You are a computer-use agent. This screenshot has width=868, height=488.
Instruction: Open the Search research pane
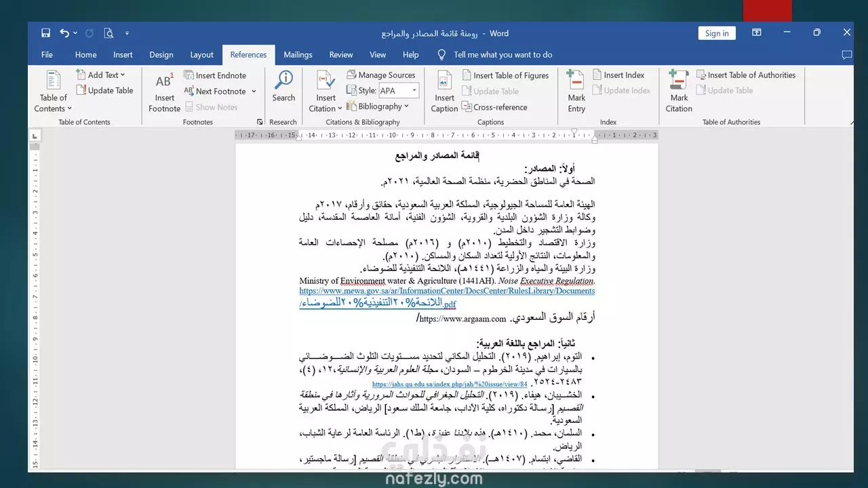click(283, 86)
